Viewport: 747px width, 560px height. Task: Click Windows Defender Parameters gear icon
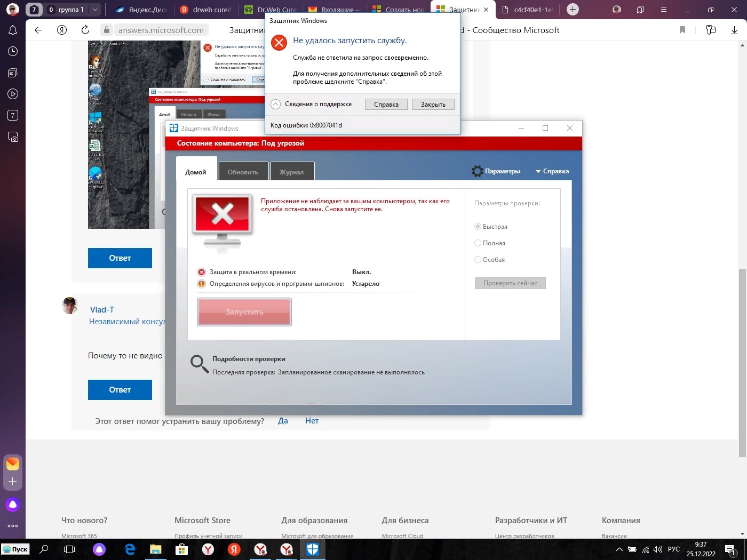[478, 171]
